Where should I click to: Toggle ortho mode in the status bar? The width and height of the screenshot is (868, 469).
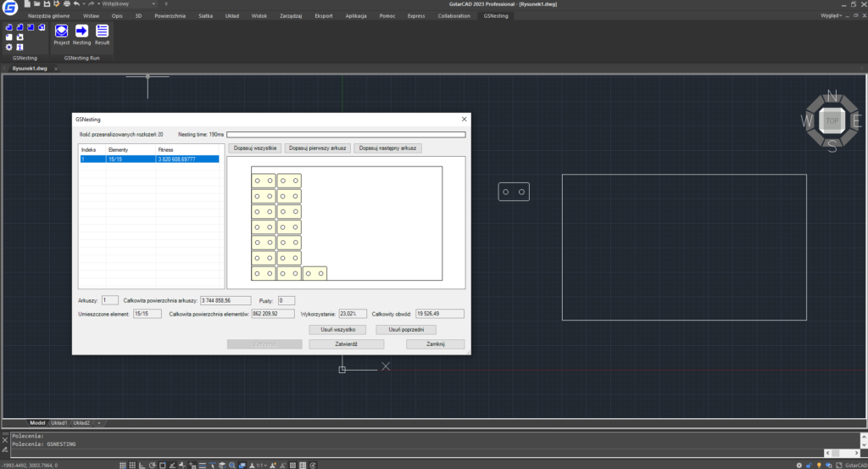141,465
